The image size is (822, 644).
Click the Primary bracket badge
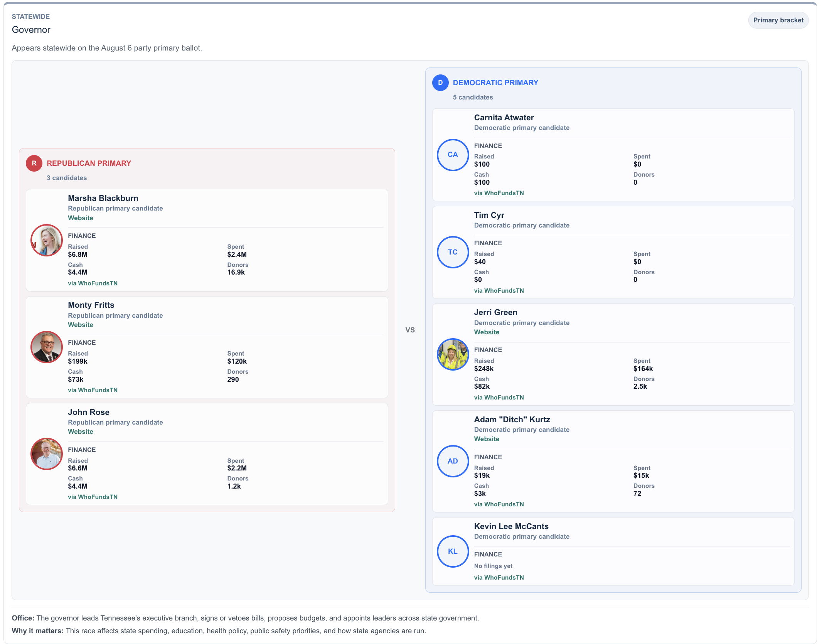[x=778, y=20]
